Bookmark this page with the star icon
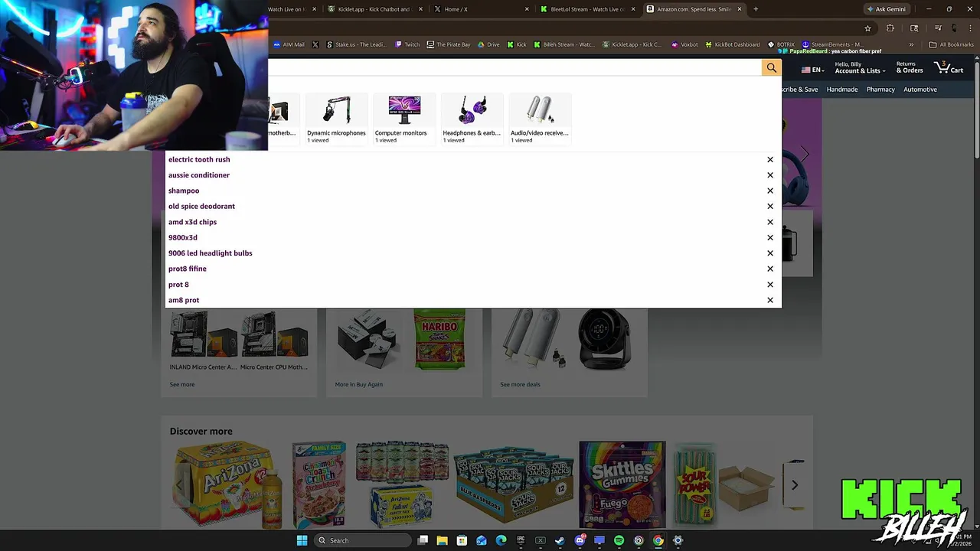This screenshot has width=980, height=551. pos(867,28)
